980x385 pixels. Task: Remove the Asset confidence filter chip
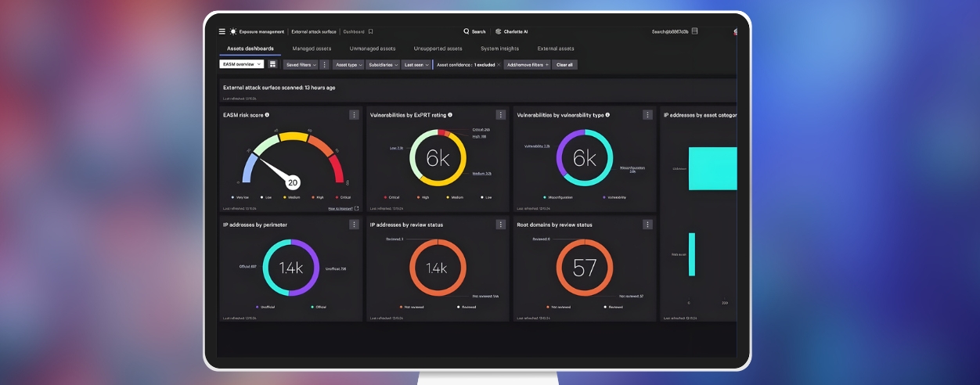tap(499, 64)
